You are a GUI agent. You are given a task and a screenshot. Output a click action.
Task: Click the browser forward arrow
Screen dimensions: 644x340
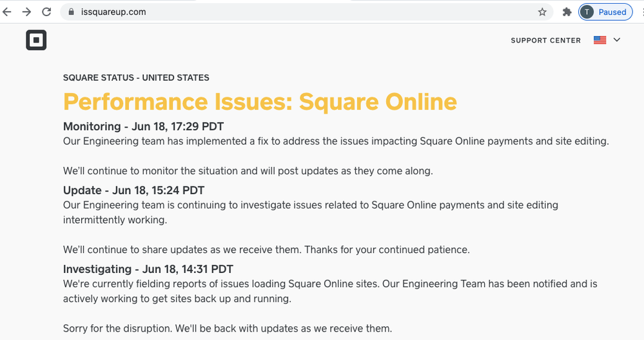point(26,12)
